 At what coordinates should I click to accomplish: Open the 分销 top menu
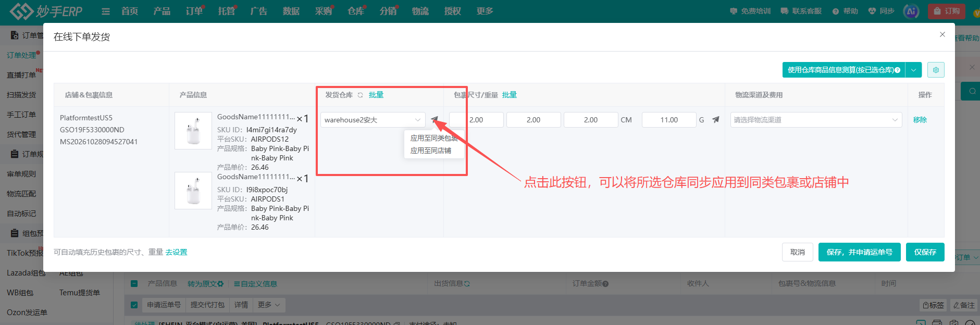(x=388, y=11)
